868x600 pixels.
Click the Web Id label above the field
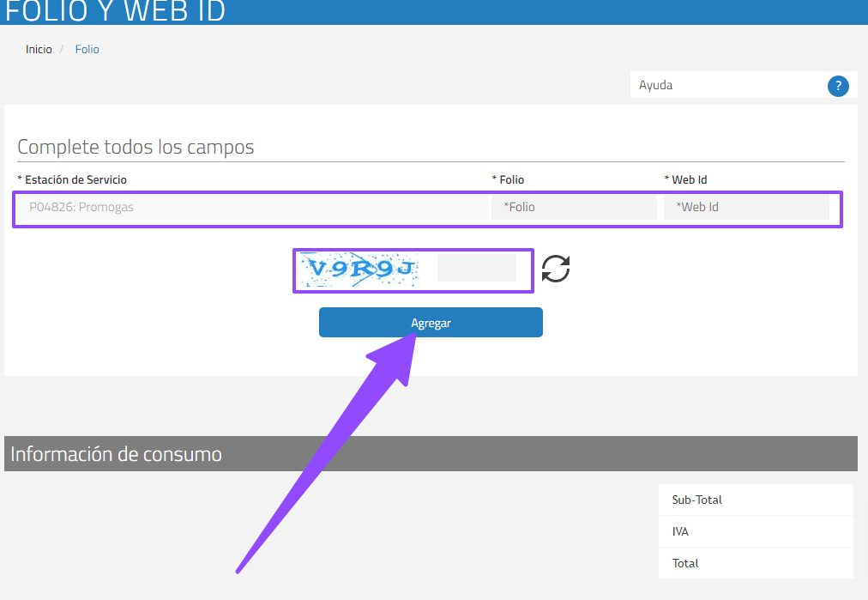coord(685,179)
